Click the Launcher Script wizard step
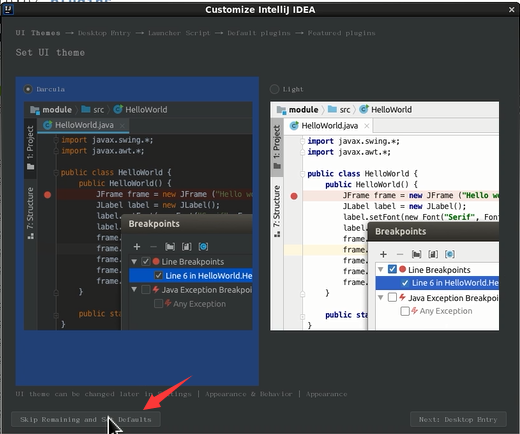 point(179,33)
